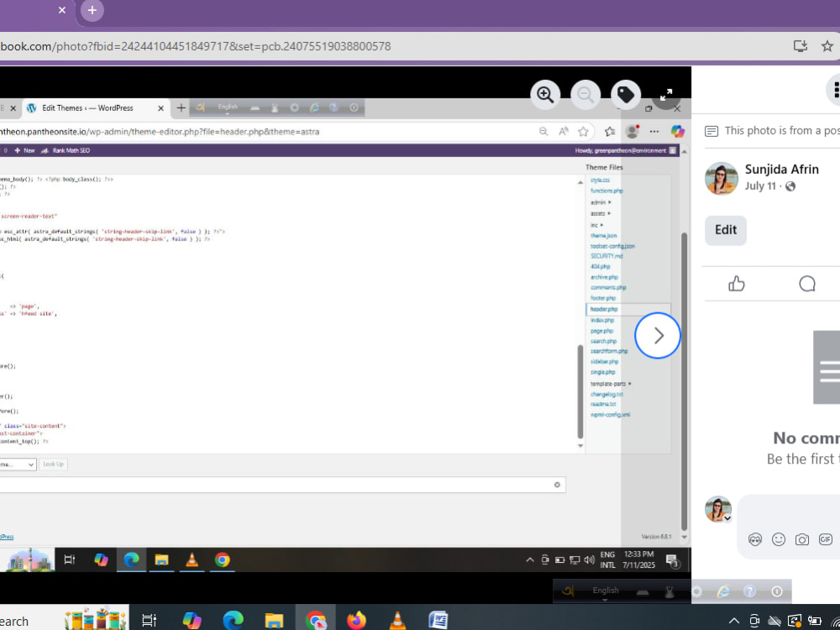Click Rank Math SEO in the photographed admin bar

[66, 150]
